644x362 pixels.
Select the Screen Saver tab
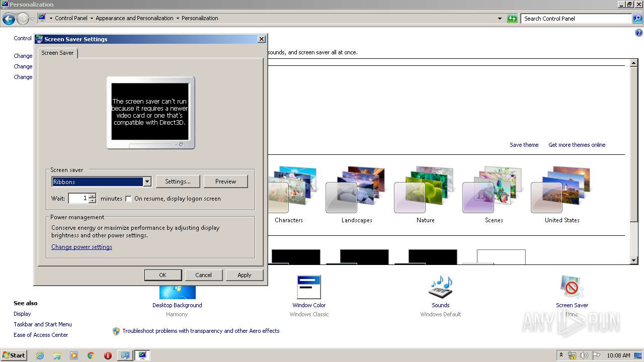pyautogui.click(x=57, y=53)
